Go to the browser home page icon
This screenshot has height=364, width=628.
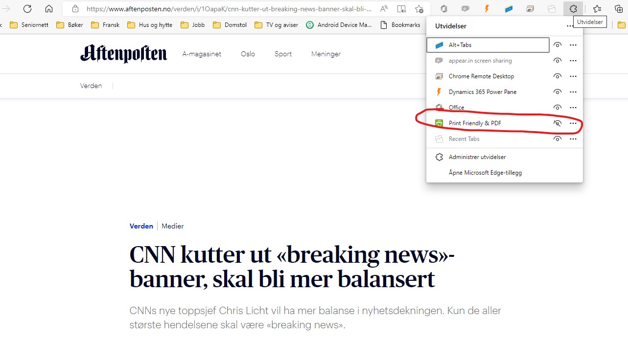point(49,8)
